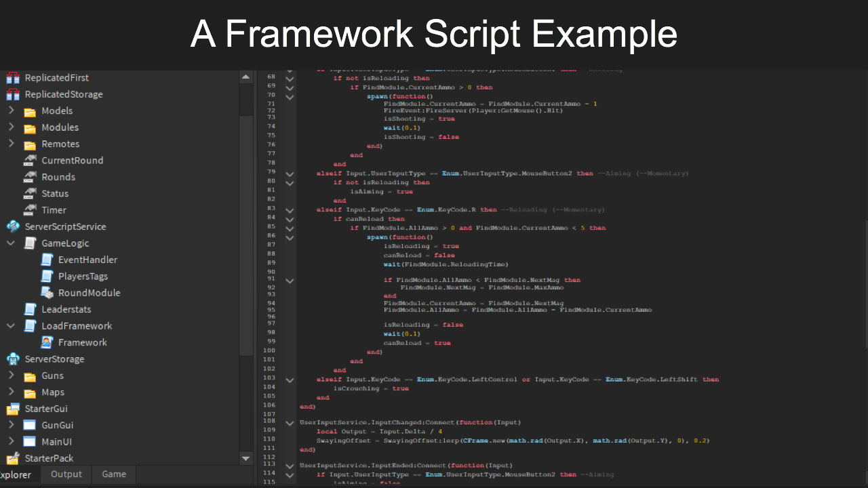Select the GameLogic script icon
This screenshot has width=868, height=488.
pyautogui.click(x=30, y=243)
